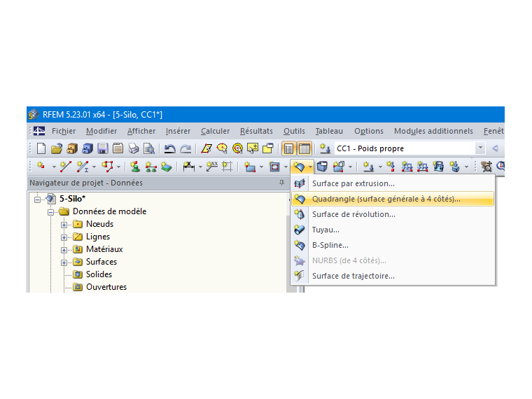This screenshot has height=399, width=532.
Task: Select the new line tool
Action: coord(66,167)
